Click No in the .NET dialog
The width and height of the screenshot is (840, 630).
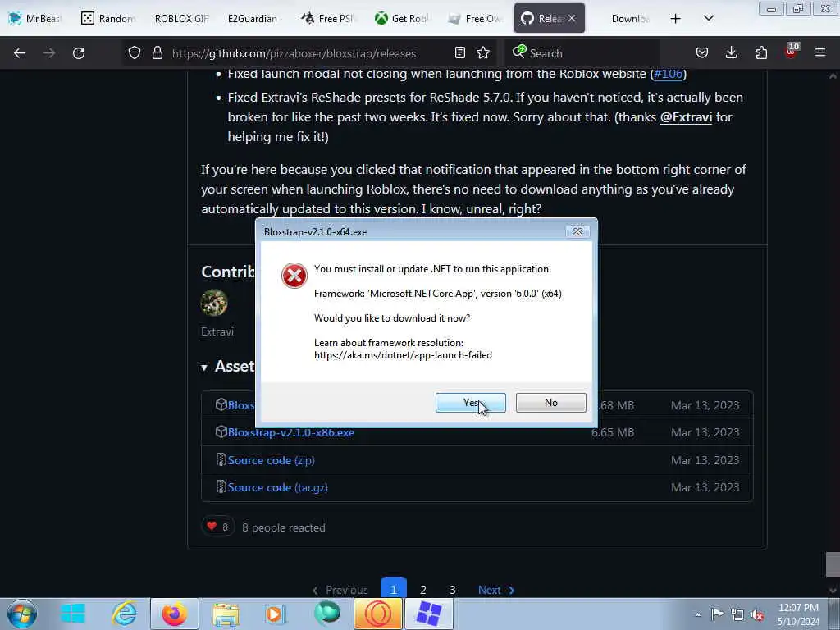tap(550, 402)
